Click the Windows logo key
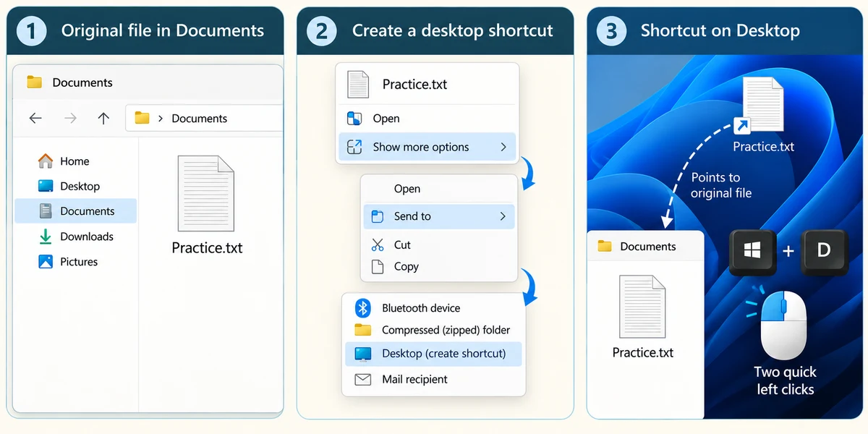The height and width of the screenshot is (434, 868). [752, 252]
